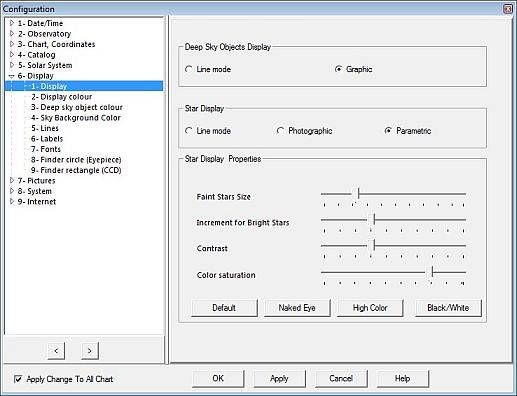Viewport: 517px width, 396px height.
Task: Expand the 8- System tree node
Action: pyautogui.click(x=12, y=191)
